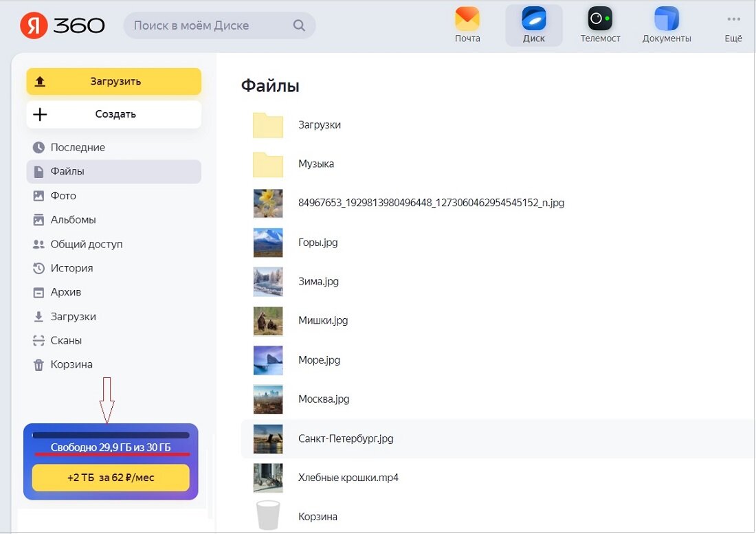Click the search magnifier icon
The height and width of the screenshot is (534, 756).
point(299,25)
